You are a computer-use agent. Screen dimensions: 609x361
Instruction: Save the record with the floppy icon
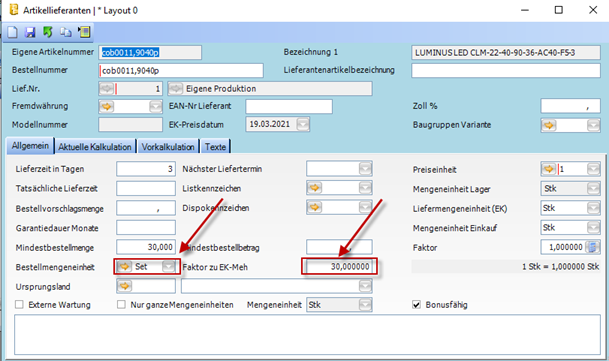[30, 32]
